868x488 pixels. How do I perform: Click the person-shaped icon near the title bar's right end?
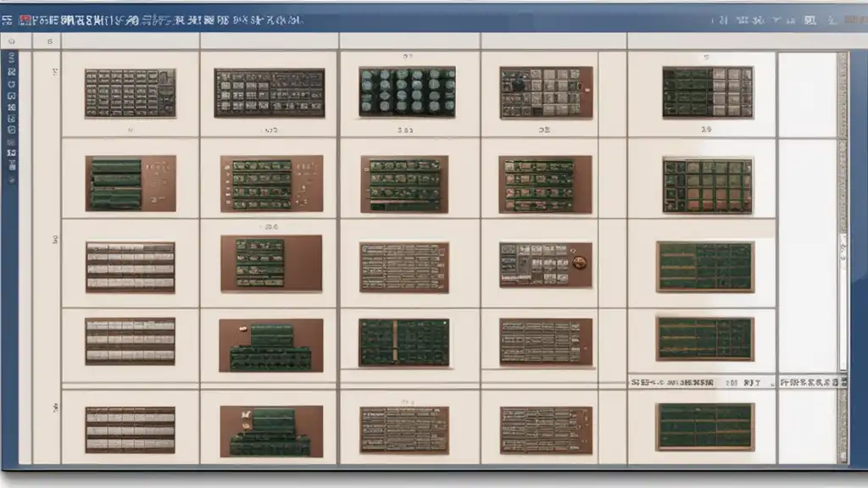(832, 20)
